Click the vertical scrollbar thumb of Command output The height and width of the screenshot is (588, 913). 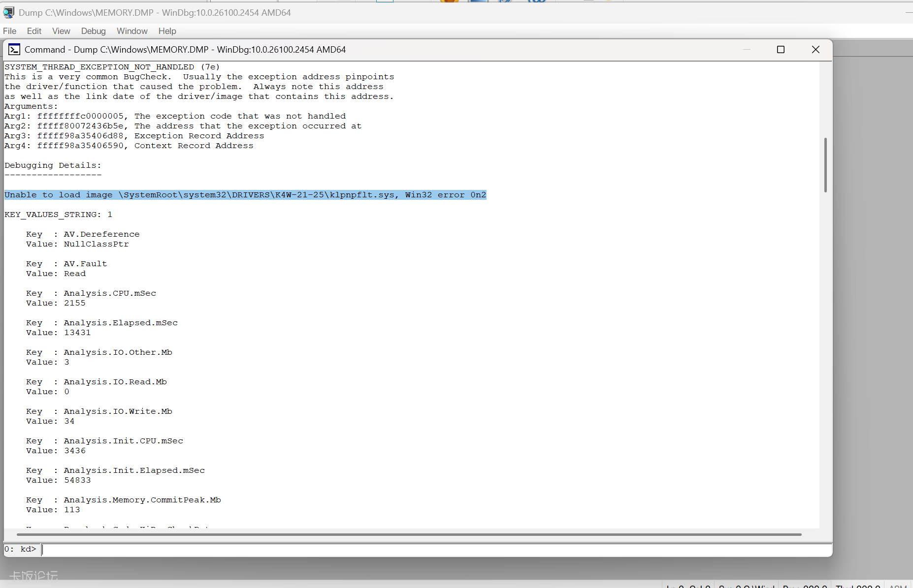[825, 165]
